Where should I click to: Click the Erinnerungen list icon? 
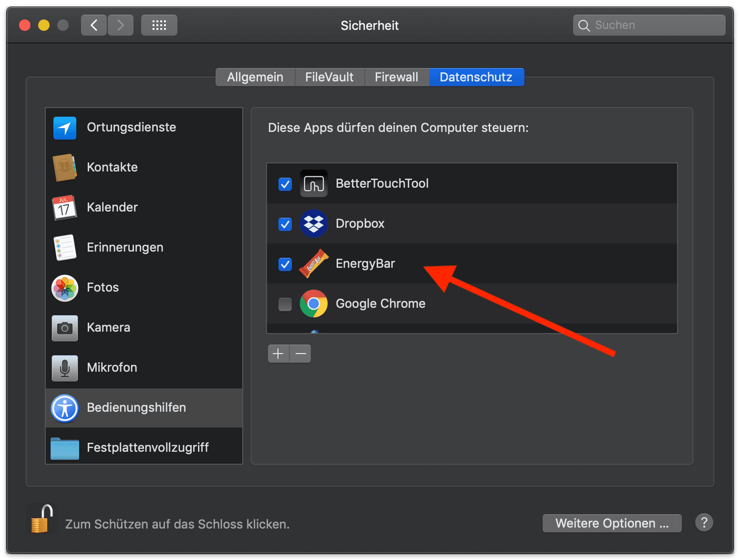pyautogui.click(x=65, y=248)
